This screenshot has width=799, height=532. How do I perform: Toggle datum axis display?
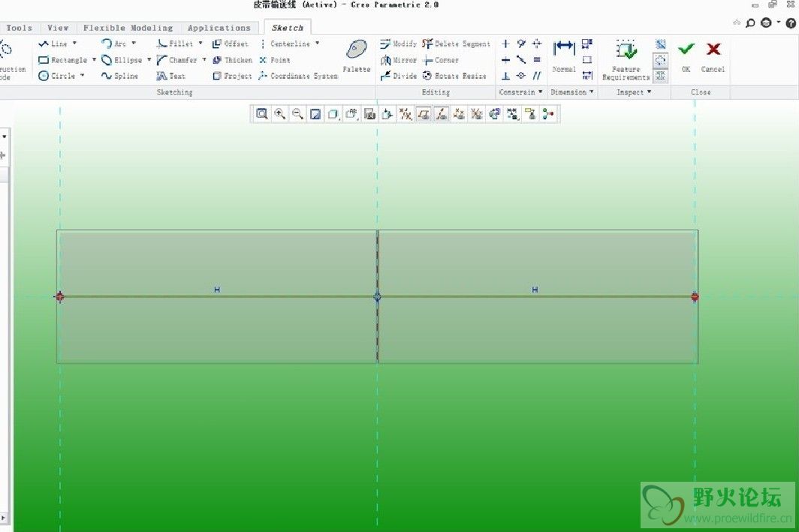coord(442,114)
